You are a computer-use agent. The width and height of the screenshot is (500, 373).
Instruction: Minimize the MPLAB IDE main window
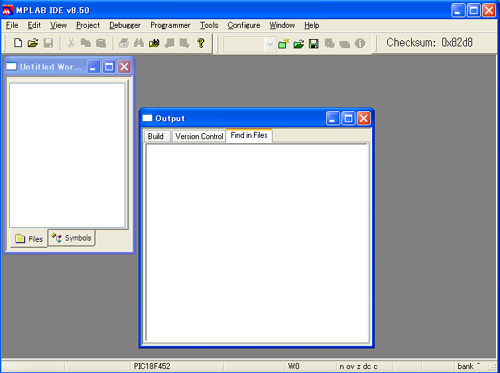coord(458,10)
